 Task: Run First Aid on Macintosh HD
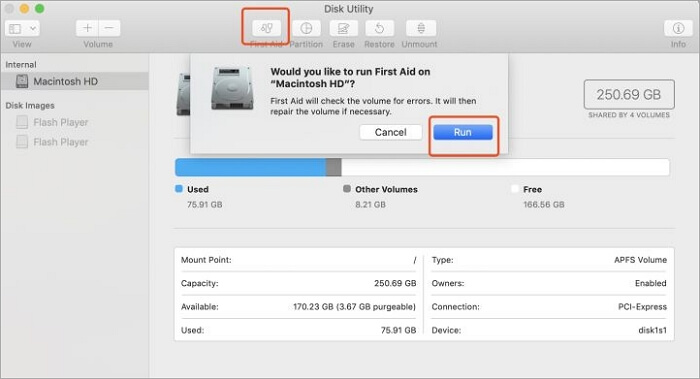click(462, 132)
